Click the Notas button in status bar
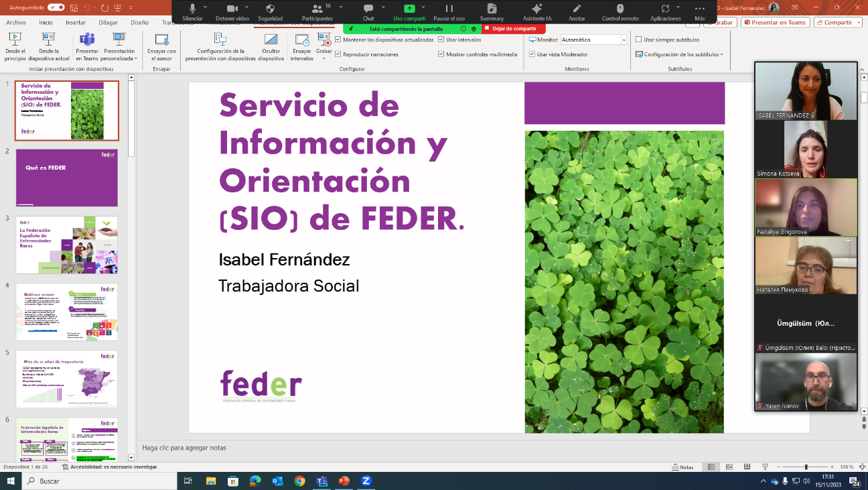 click(x=682, y=467)
